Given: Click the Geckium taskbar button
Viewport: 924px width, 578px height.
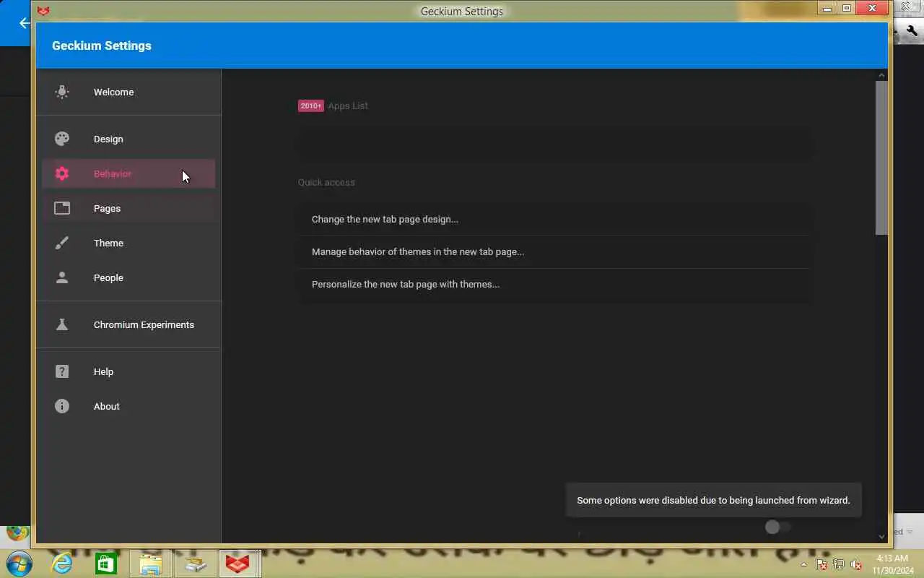Looking at the screenshot, I should click(x=238, y=564).
